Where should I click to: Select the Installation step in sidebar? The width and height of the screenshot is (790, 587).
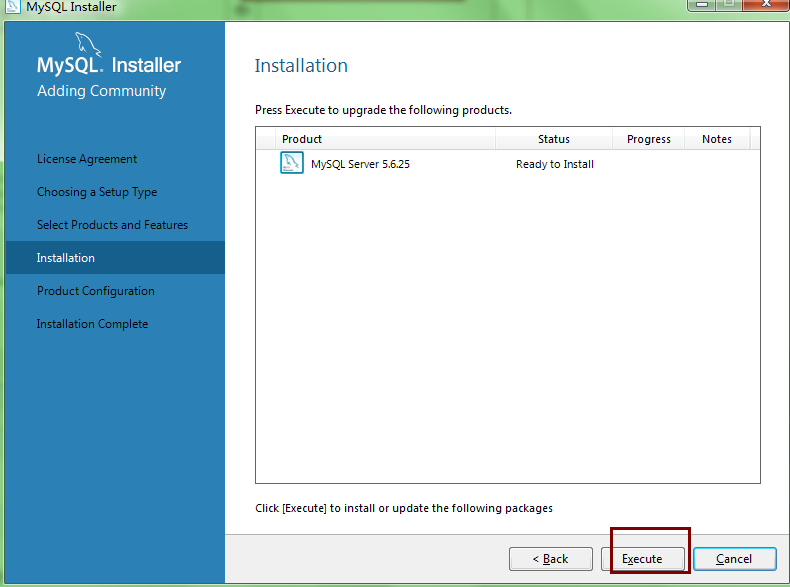pos(115,257)
